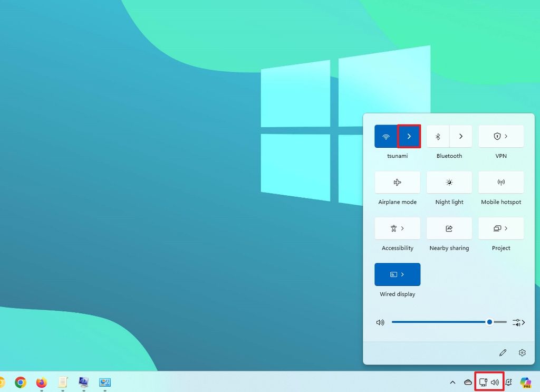Click the speaker icon beside the volume slider

380,322
